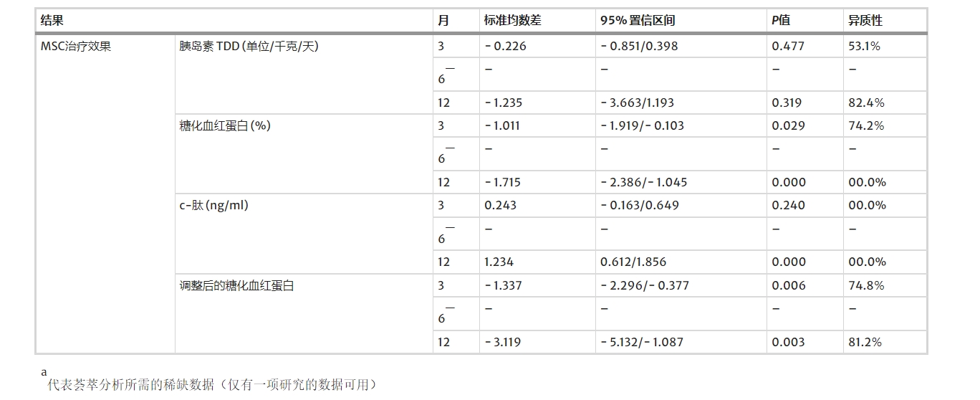The image size is (980, 400).
Task: Select the 82.4% heterogeneity cell
Action: [866, 103]
